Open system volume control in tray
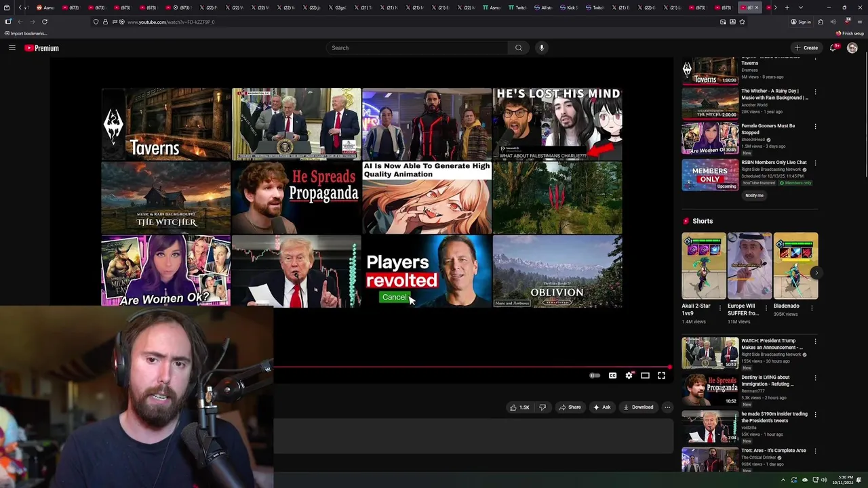This screenshot has width=868, height=488. click(x=824, y=480)
